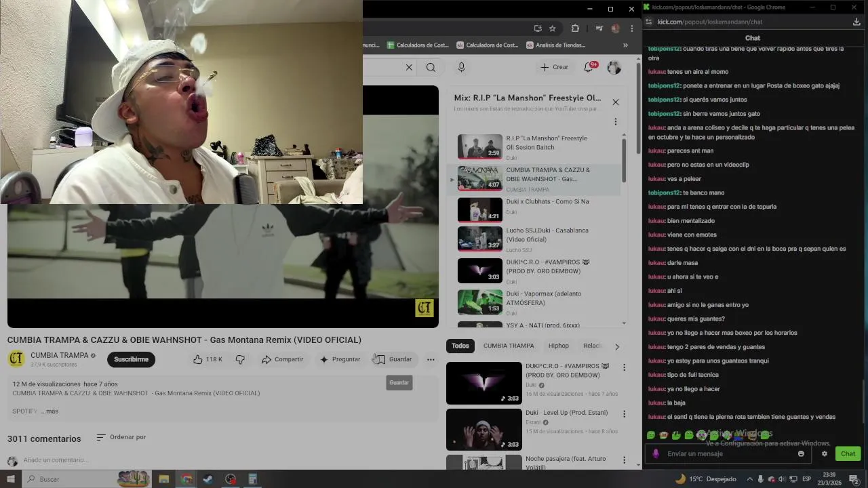Open the CUMBIA TRAMPA channel avatar
The height and width of the screenshot is (488, 868).
[16, 359]
